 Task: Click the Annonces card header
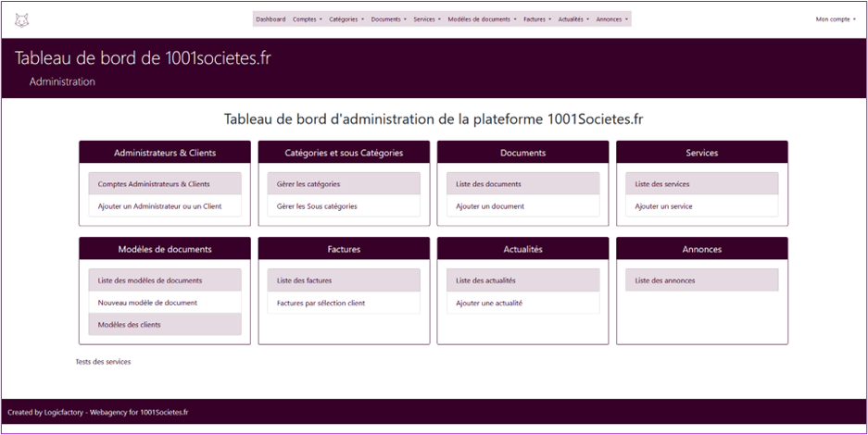[702, 249]
